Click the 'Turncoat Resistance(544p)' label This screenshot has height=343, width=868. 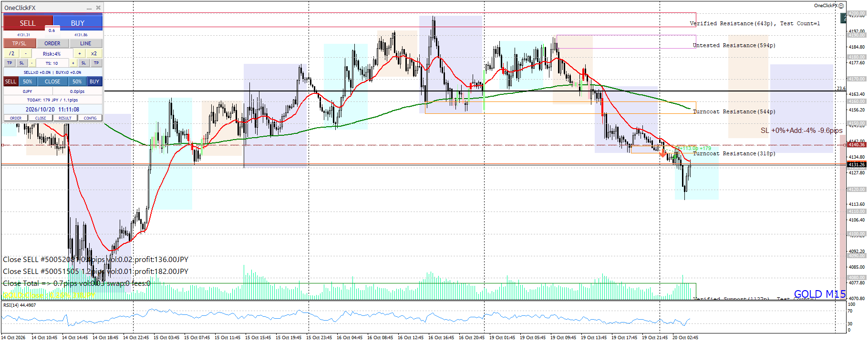(x=734, y=111)
